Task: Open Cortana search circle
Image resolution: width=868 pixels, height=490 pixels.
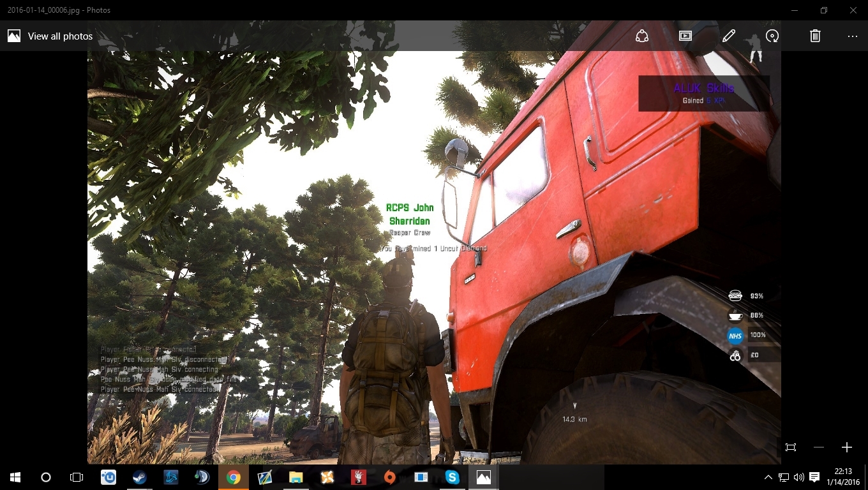Action: point(46,477)
